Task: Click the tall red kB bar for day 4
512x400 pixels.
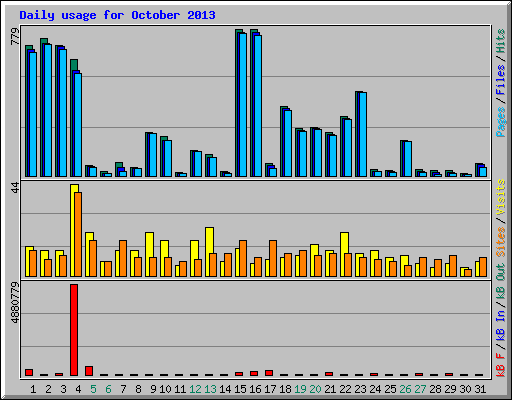Action: tap(74, 330)
